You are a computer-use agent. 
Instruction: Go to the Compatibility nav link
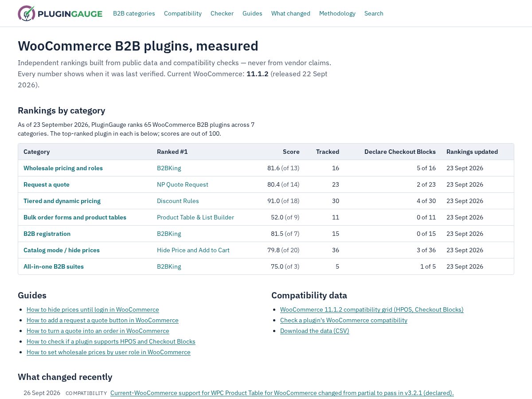point(183,13)
